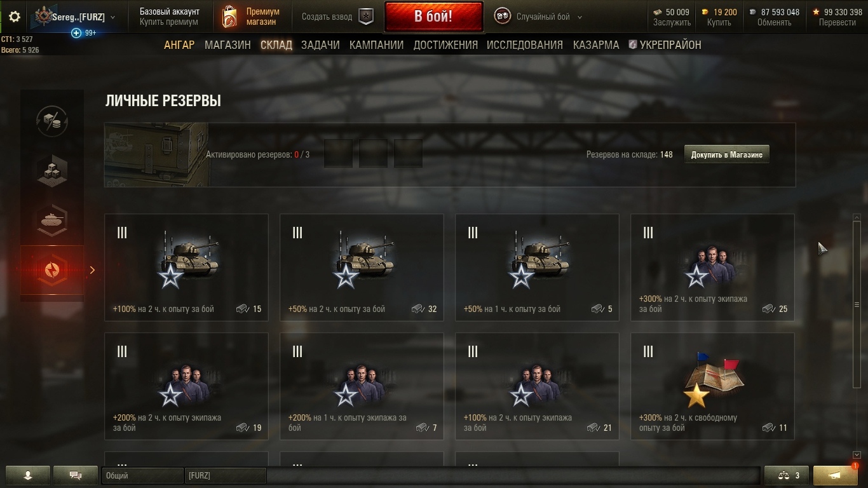
Task: Open the contacts list icon
Action: (28, 475)
